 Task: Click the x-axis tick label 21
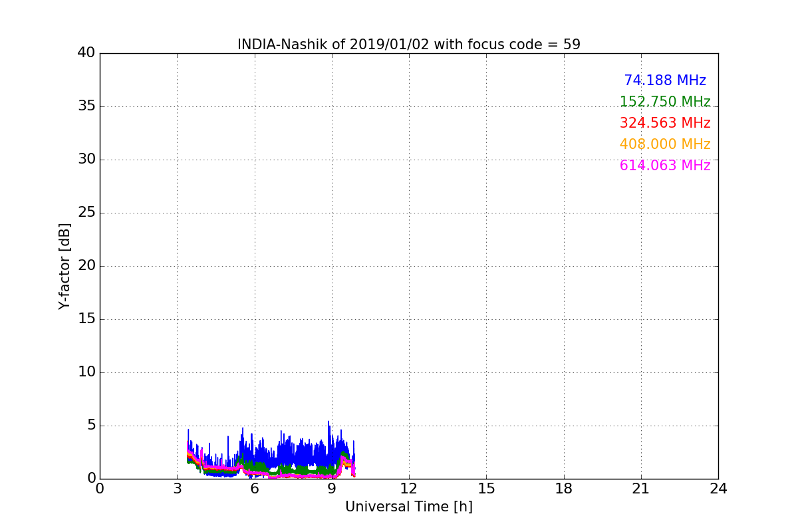641,489
